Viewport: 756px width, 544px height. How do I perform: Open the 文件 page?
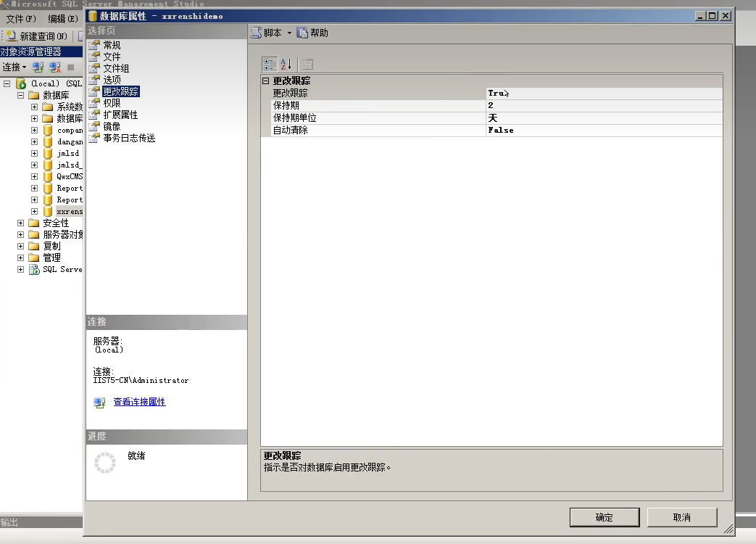[112, 57]
